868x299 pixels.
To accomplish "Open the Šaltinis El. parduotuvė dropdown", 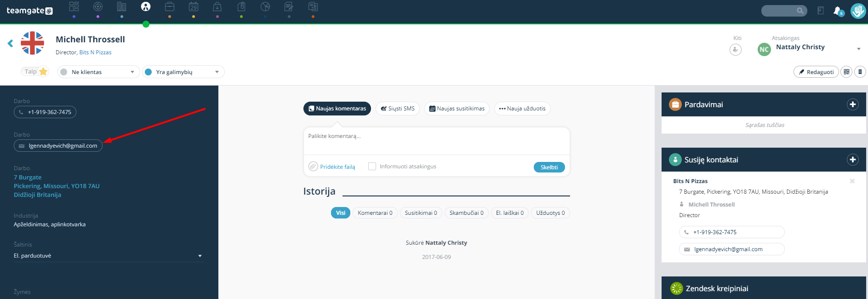I will click(x=108, y=256).
